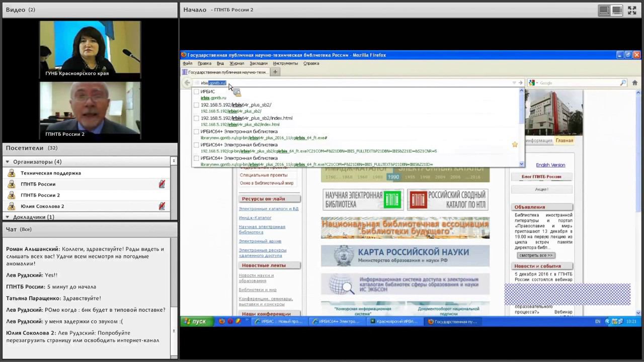644x362 pixels.
Task: Open the Новости науки и образования link
Action: [x=257, y=278]
